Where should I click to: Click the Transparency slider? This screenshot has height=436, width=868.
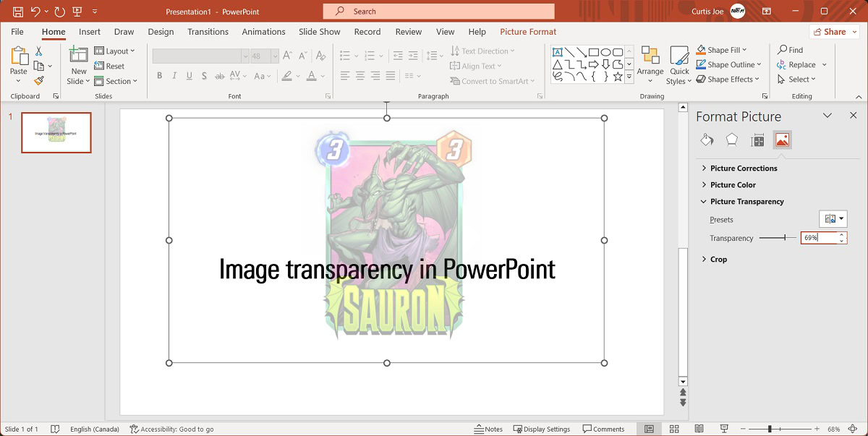778,238
